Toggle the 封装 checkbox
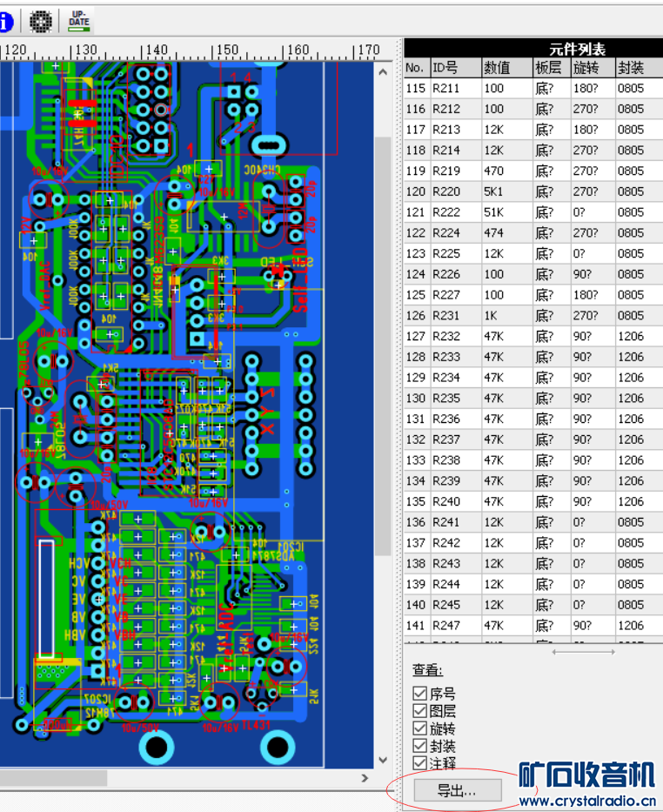Viewport: 663px width, 812px height. coord(419,746)
